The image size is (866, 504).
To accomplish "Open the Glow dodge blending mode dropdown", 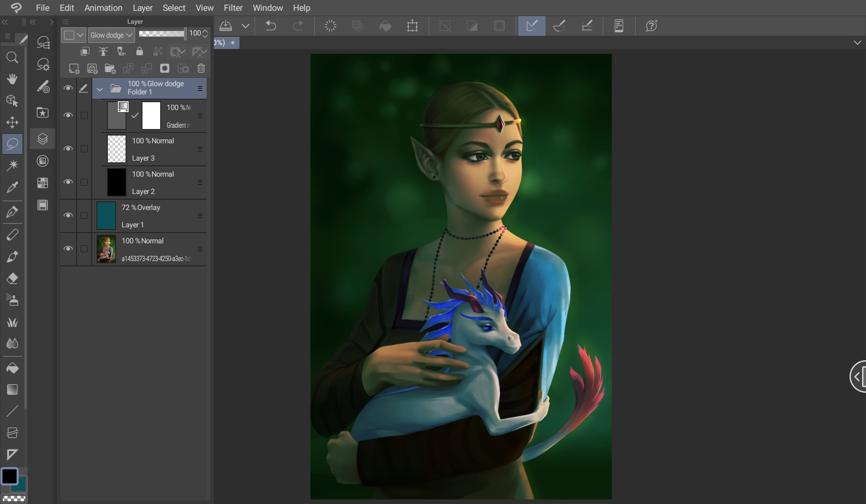I will click(x=111, y=35).
